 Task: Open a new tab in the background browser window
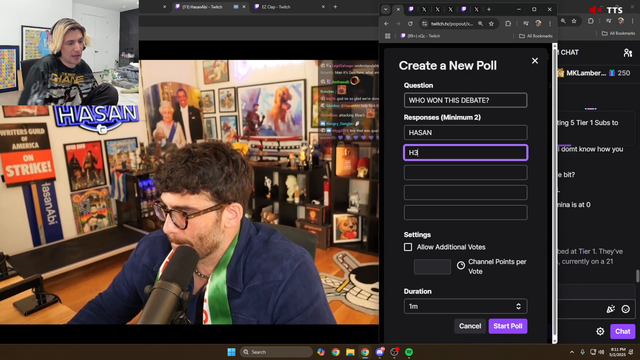click(x=335, y=7)
